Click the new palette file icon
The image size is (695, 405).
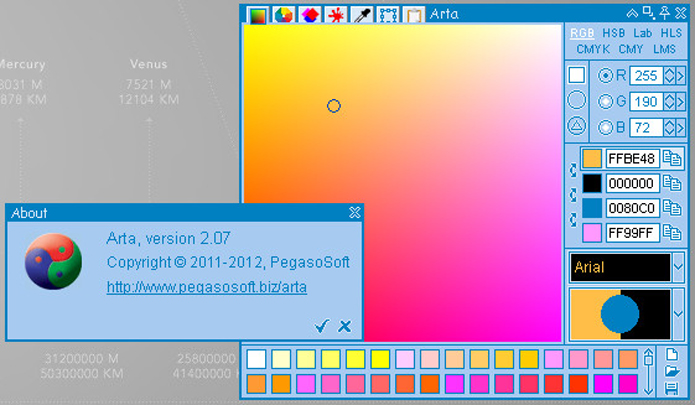(672, 355)
